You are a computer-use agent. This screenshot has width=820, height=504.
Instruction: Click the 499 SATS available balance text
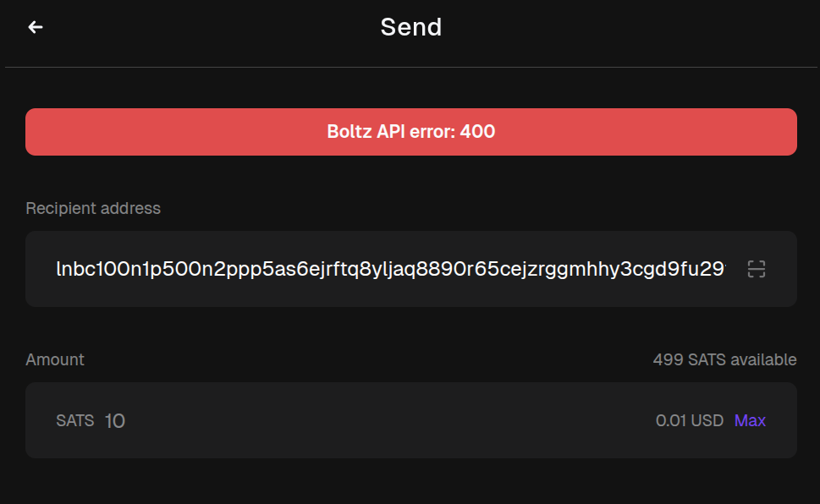[724, 359]
